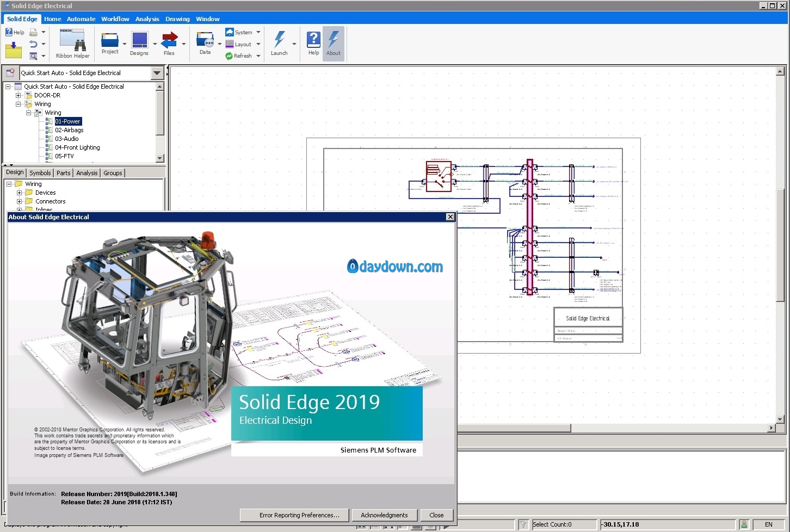The width and height of the screenshot is (790, 532).
Task: Click the Designs icon in the ribbon
Action: point(139,40)
